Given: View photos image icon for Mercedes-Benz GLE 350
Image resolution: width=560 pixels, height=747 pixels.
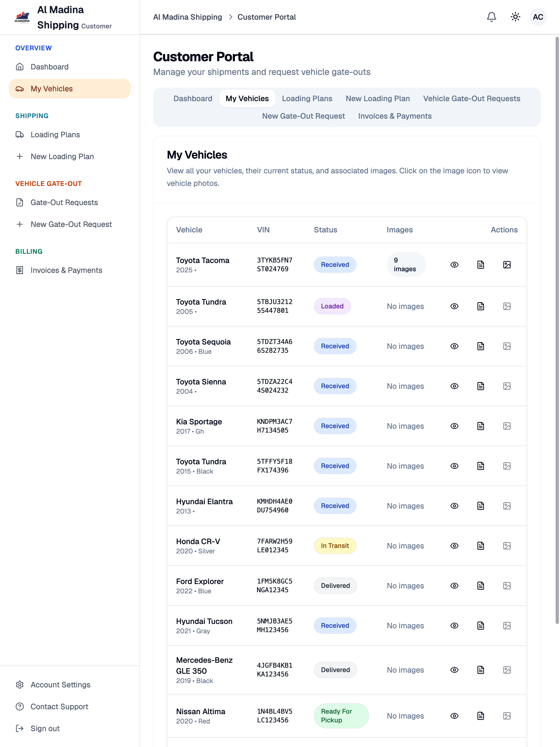Looking at the screenshot, I should pyautogui.click(x=507, y=670).
